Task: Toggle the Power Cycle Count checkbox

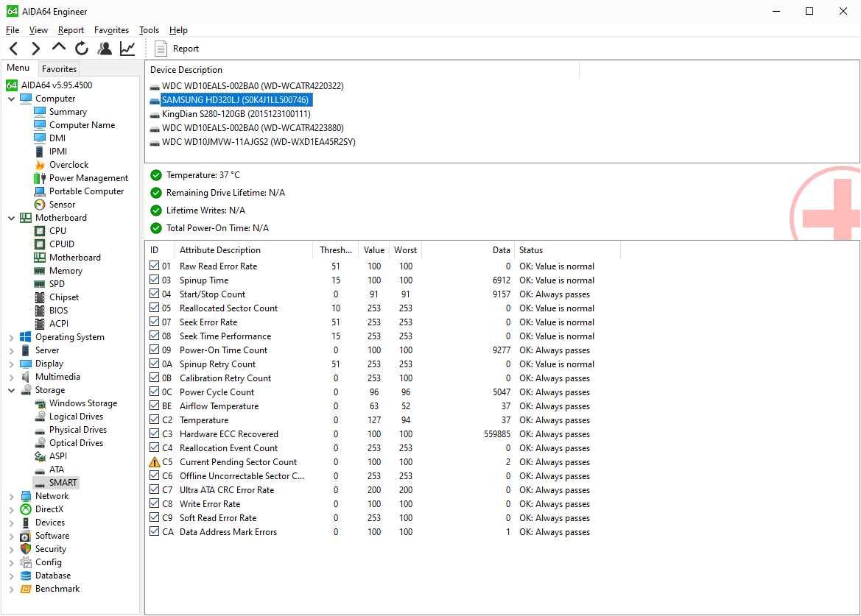Action: click(154, 392)
